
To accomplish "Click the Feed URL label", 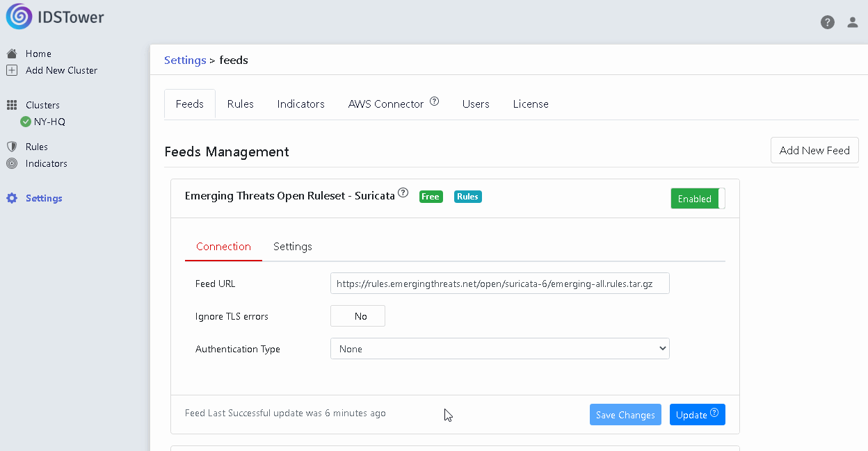I will click(x=216, y=284).
